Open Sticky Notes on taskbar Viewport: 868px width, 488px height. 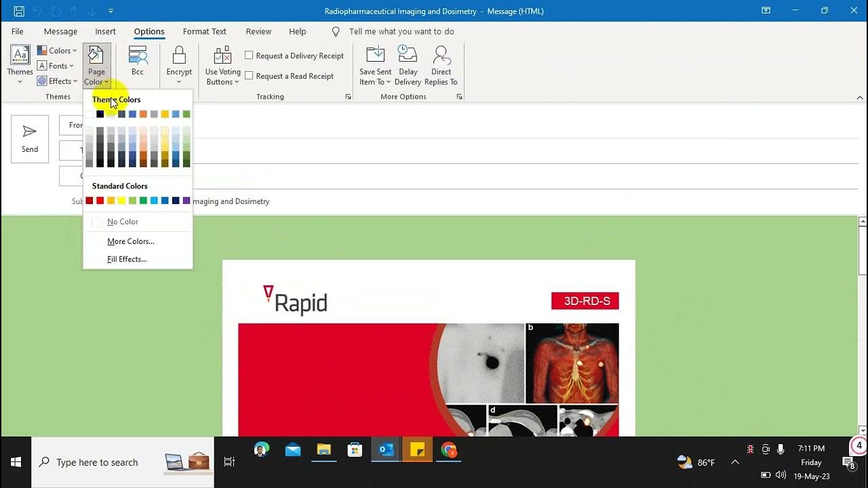click(417, 450)
